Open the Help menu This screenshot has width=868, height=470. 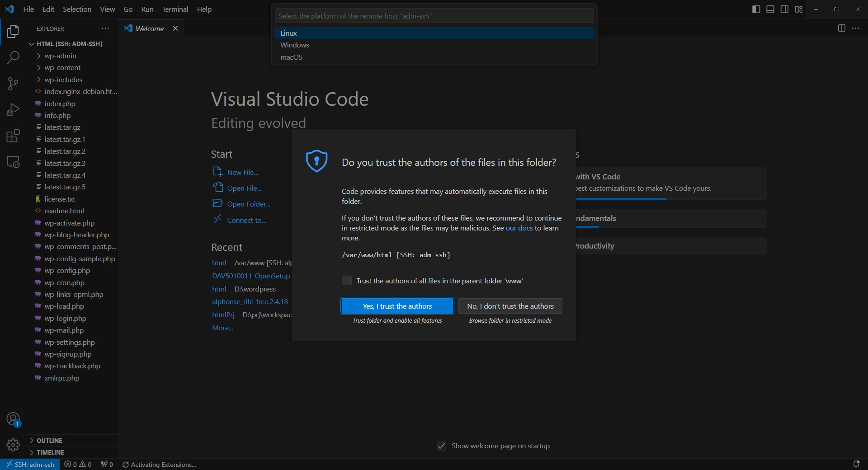[x=204, y=9]
